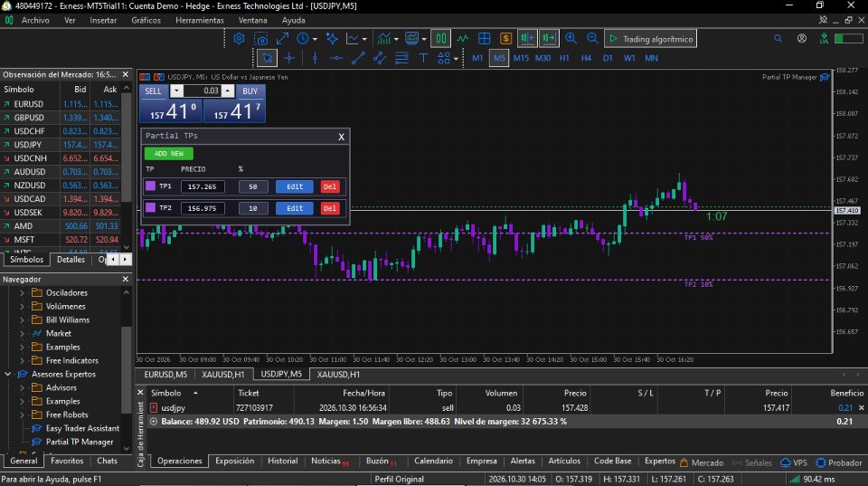
Task: Click the SELL one-click button
Action: click(154, 91)
